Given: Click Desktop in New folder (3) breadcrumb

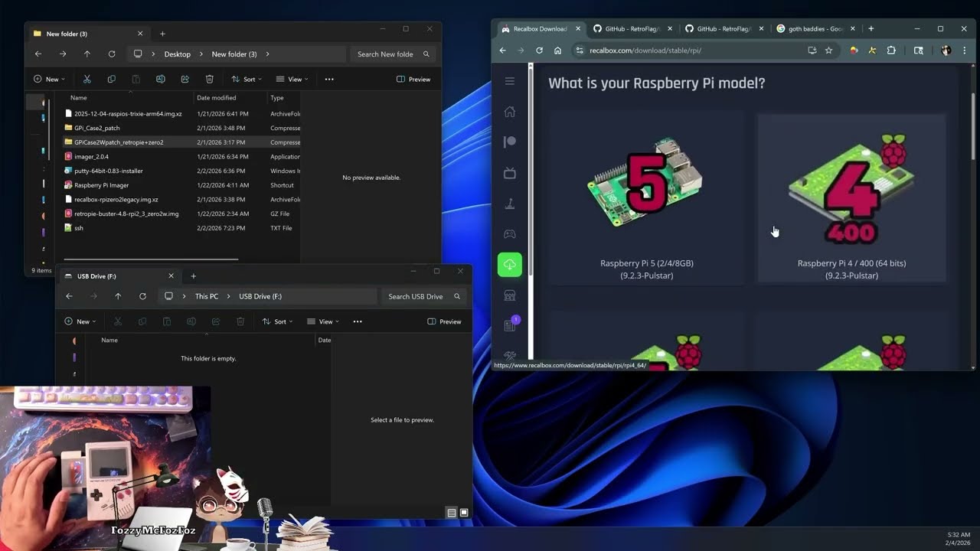Looking at the screenshot, I should [178, 54].
